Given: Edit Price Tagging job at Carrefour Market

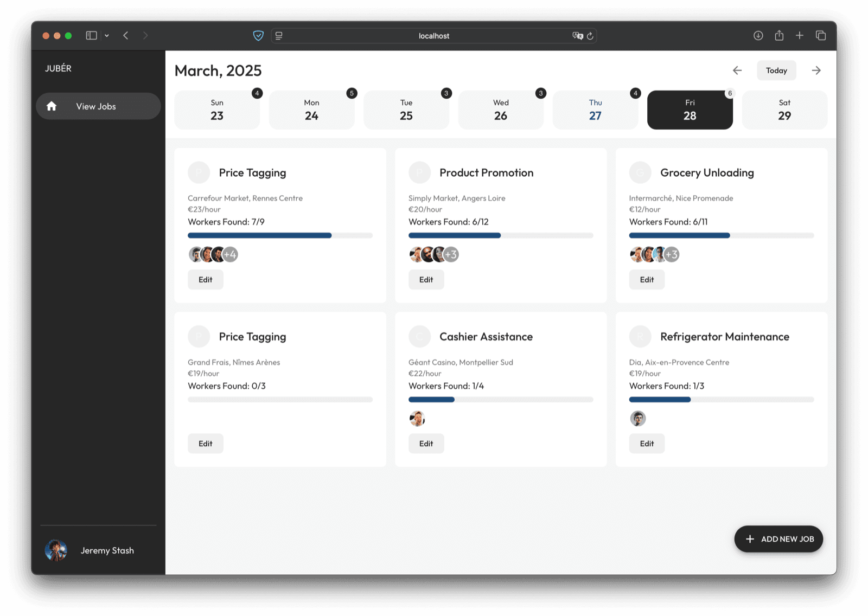Looking at the screenshot, I should 206,280.
